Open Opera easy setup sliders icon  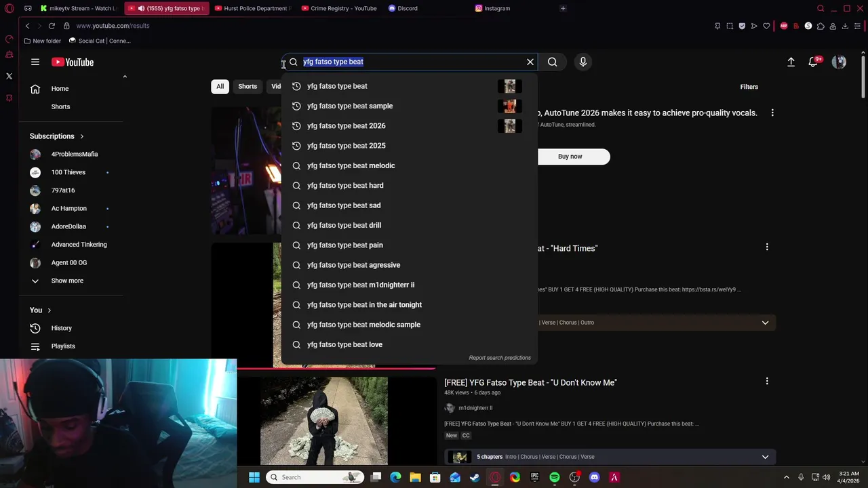857,26
